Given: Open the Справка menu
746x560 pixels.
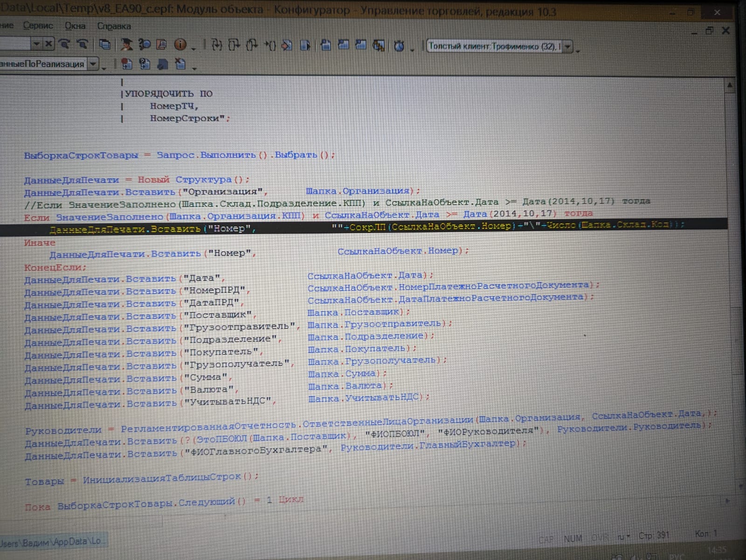Looking at the screenshot, I should [x=114, y=26].
